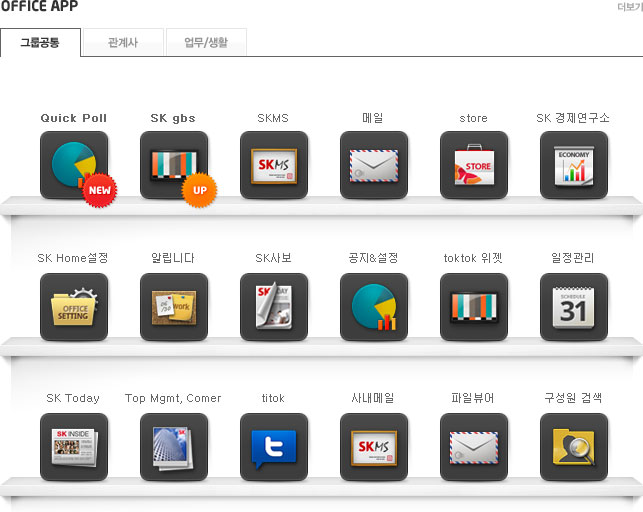Open the 구성원 검색 search folder icon
The width and height of the screenshot is (643, 512).
click(x=574, y=447)
